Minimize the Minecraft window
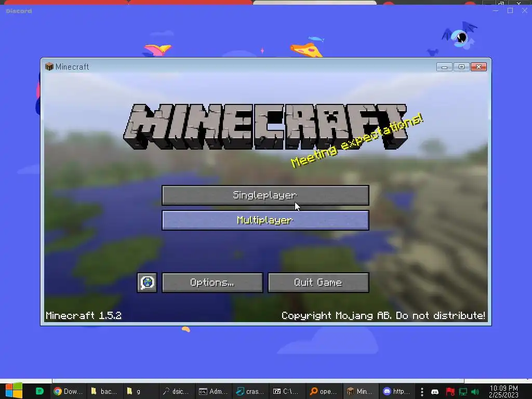532x399 pixels. coord(444,67)
